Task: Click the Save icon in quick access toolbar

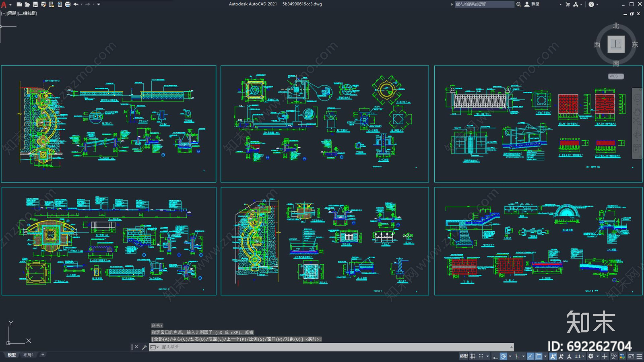Action: point(35,4)
